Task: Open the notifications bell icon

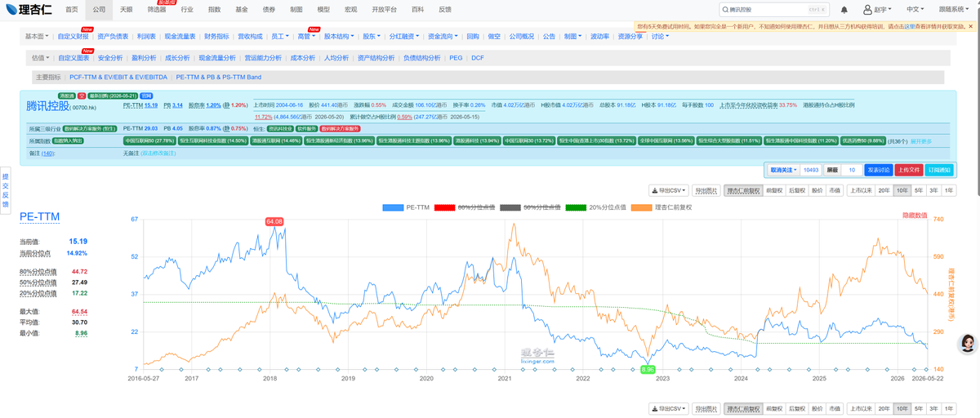Action: 844,10
